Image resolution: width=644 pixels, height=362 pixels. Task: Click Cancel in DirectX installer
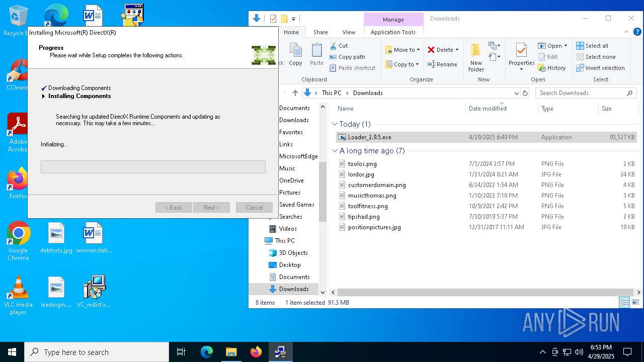tap(254, 208)
